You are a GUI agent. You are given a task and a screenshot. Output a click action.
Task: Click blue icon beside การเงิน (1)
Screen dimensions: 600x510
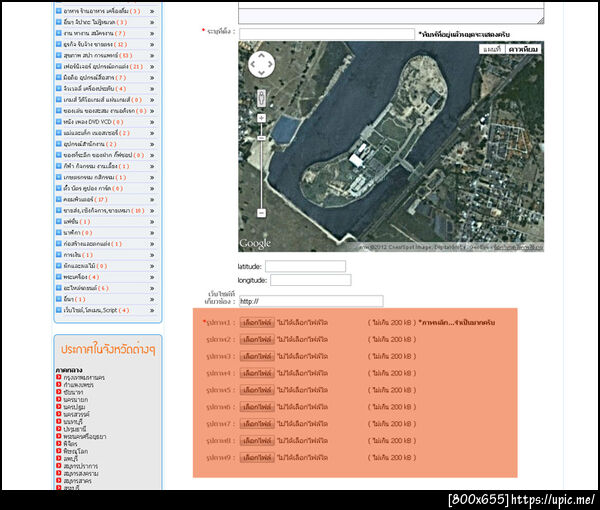(59, 254)
